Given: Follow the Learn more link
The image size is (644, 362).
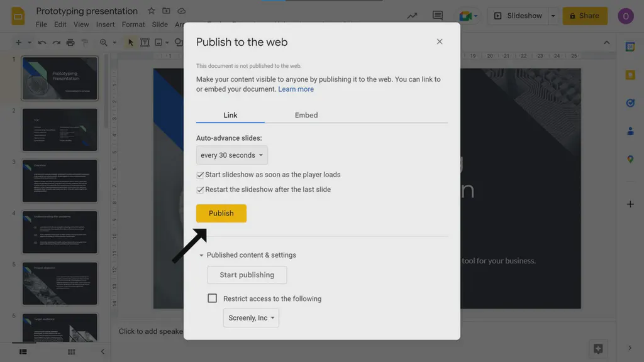Looking at the screenshot, I should pyautogui.click(x=296, y=89).
